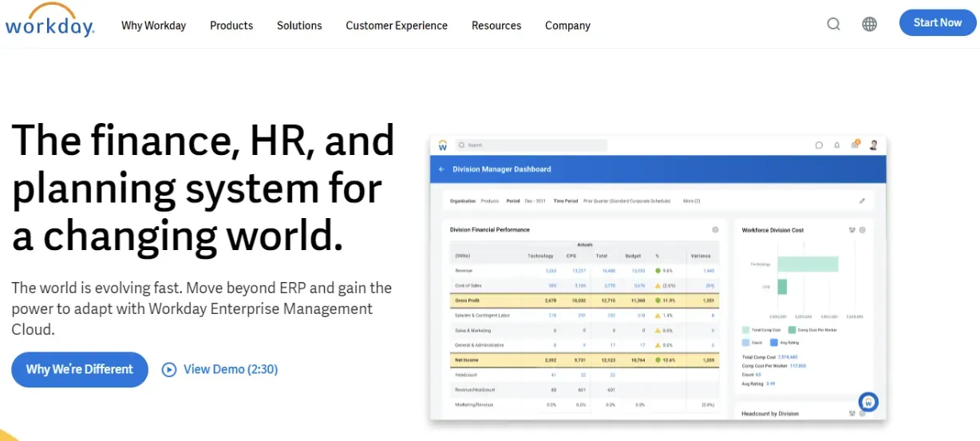Open the Workforce Division Cost gear settings
The width and height of the screenshot is (980, 441).
(x=862, y=230)
